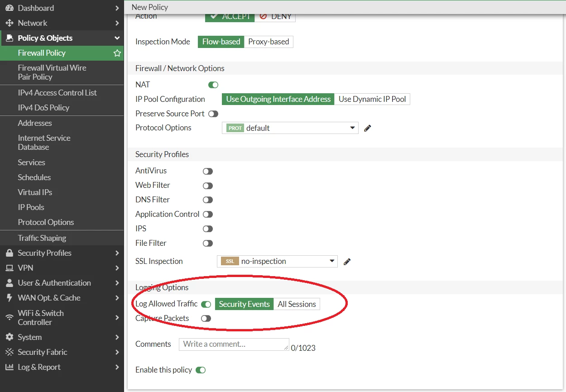Enable the Preserve Source Port toggle
Viewport: 566px width, 392px height.
(213, 114)
